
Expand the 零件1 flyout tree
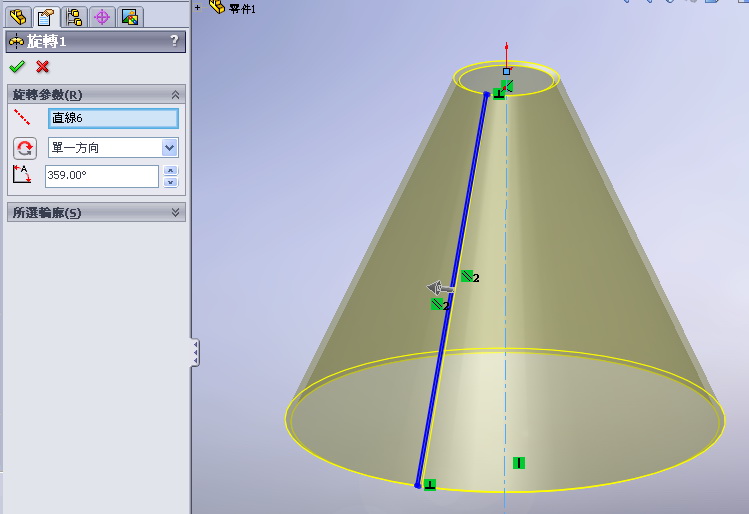(x=197, y=8)
